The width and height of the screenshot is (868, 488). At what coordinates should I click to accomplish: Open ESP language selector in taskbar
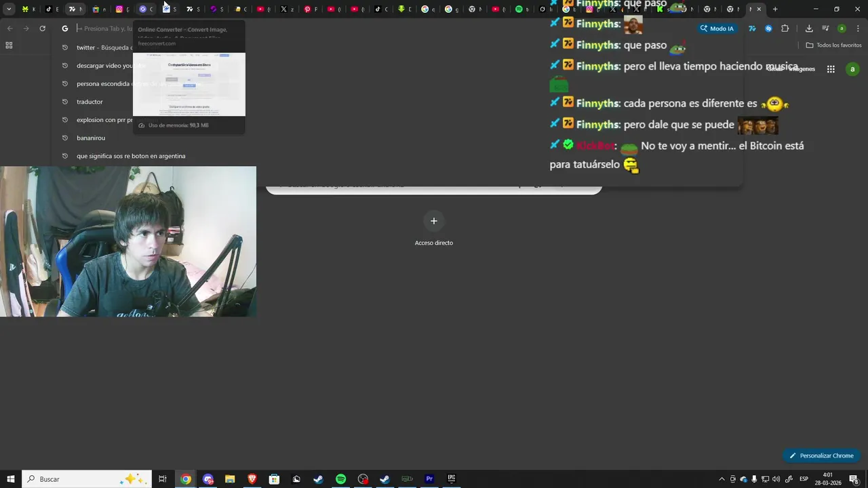click(x=804, y=479)
